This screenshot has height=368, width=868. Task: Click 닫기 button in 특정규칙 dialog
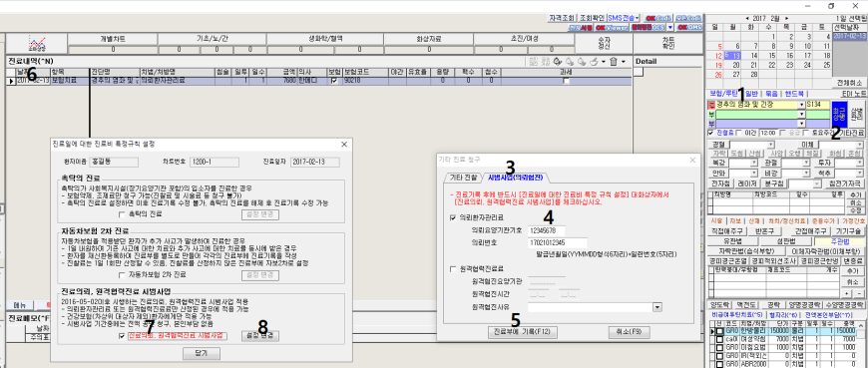[x=201, y=353]
